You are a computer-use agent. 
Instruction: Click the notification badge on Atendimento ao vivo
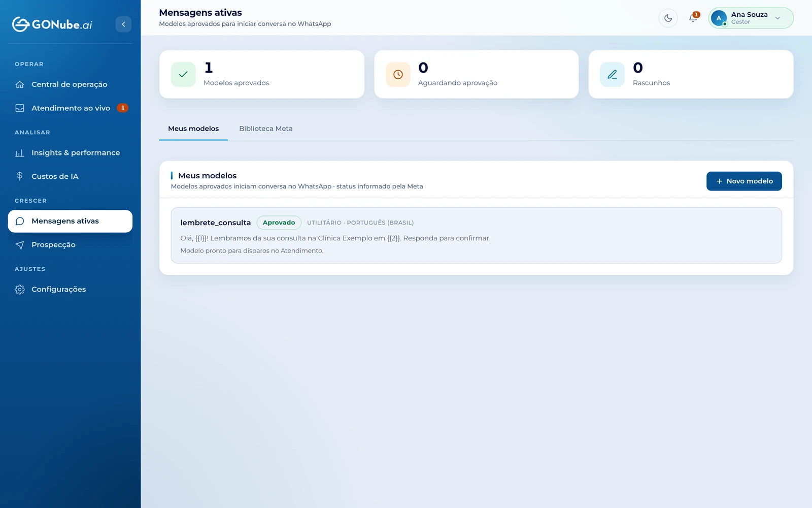(122, 108)
